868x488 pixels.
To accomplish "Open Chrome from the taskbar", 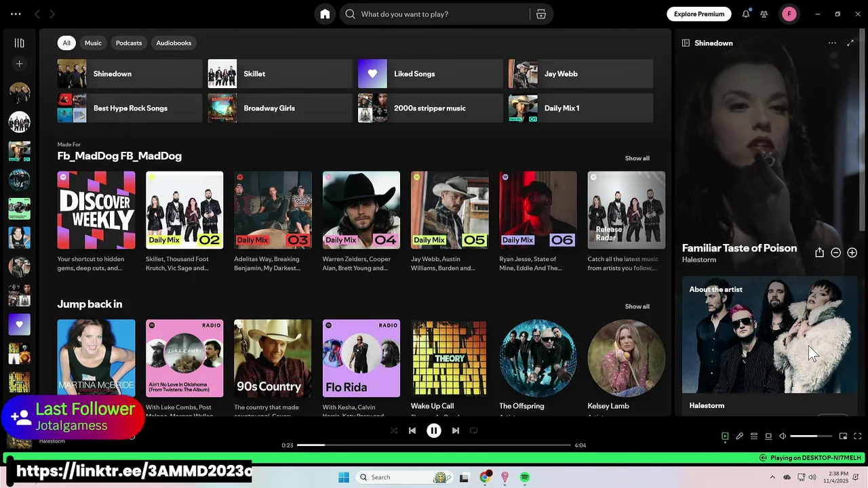I will 485,477.
